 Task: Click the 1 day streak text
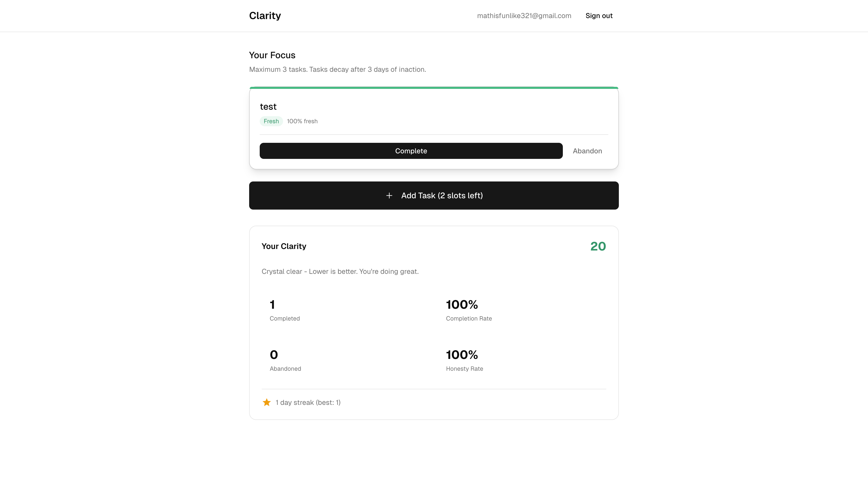308,402
